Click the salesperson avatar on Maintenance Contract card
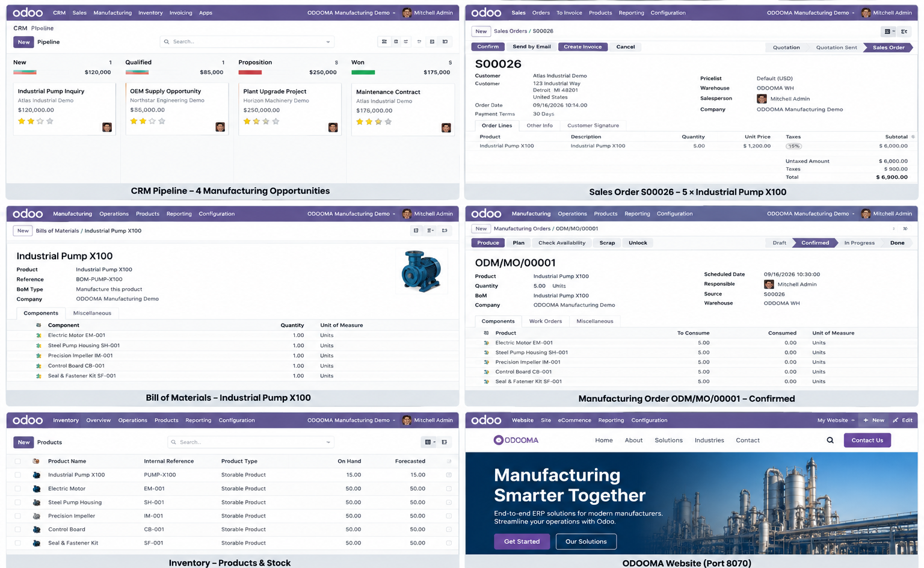This screenshot has height=568, width=924. coord(446,128)
